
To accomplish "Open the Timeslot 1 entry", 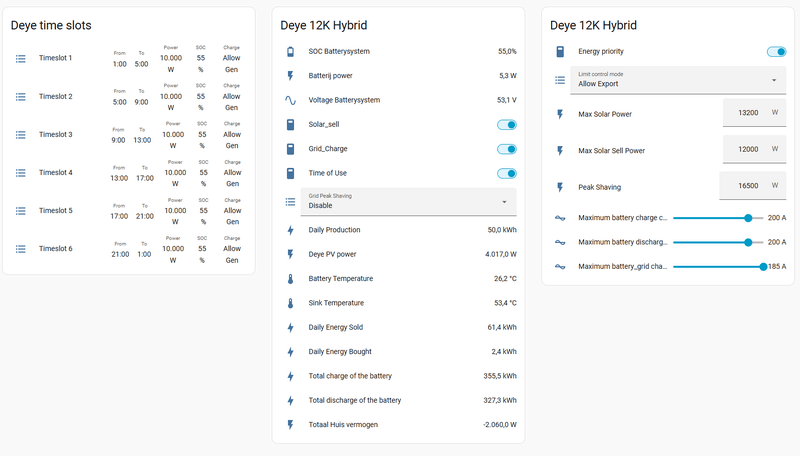I will (129, 59).
